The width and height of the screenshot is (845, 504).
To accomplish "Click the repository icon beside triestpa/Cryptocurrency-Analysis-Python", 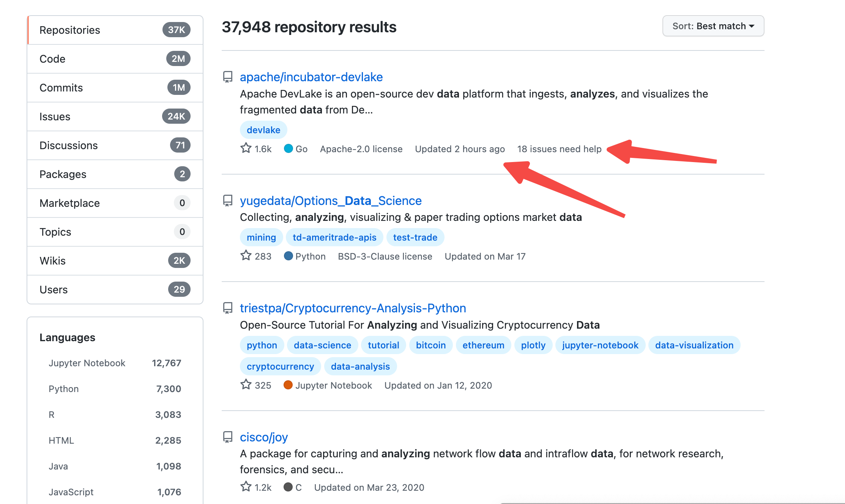I will [x=228, y=308].
